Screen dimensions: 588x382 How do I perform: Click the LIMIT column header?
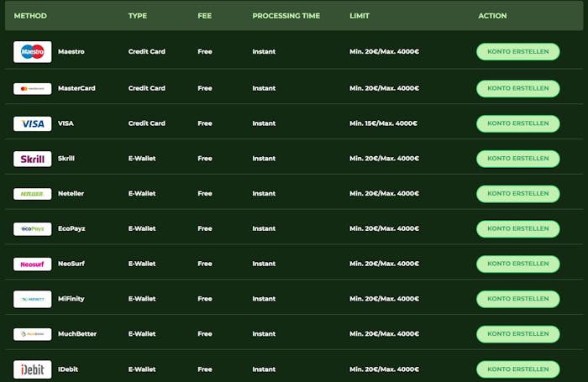tap(360, 16)
